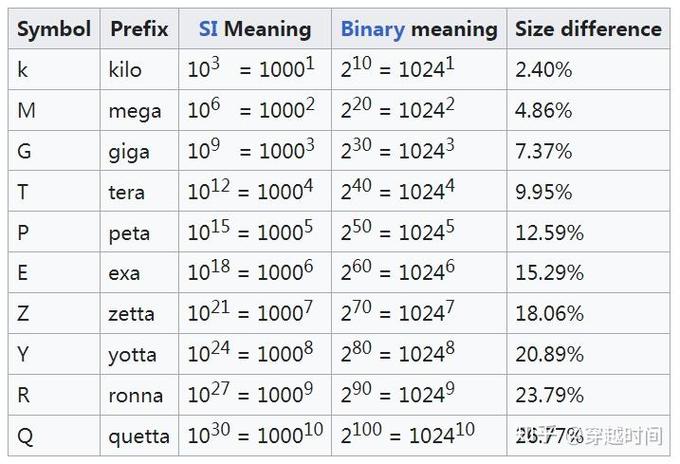Select the Size difference column header
Viewport: 680px width, 464px height.
click(588, 29)
